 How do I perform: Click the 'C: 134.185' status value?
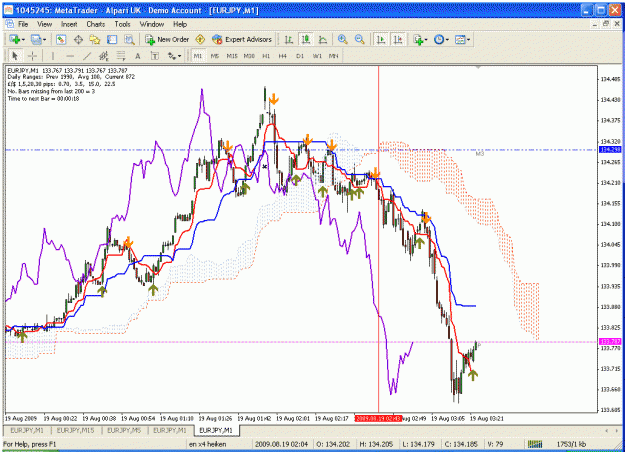[x=461, y=444]
